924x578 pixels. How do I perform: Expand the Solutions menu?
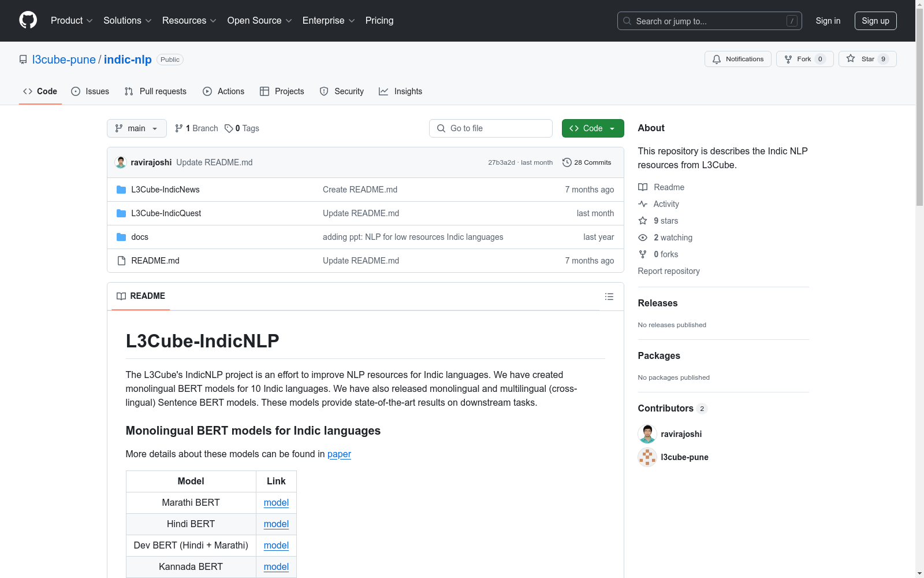[x=128, y=21]
